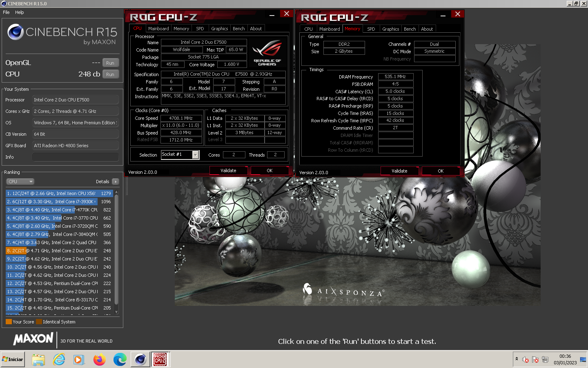This screenshot has height=368, width=588.
Task: Click the Cinebench R15 sphere logo
Action: tap(16, 32)
